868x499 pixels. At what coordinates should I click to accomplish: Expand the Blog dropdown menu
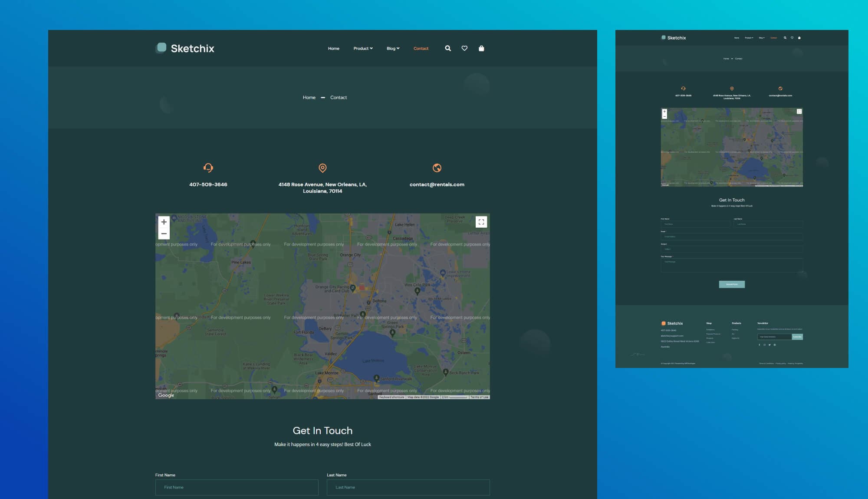coord(393,49)
